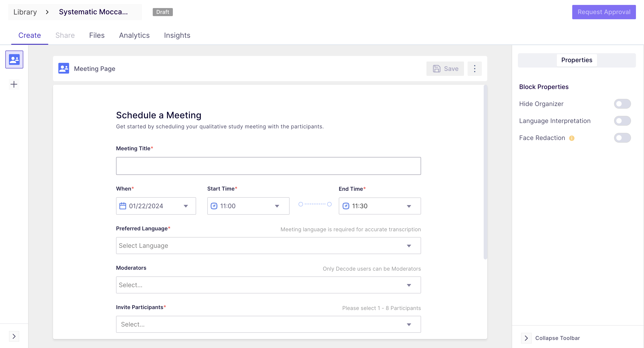The height and width of the screenshot is (348, 644).
Task: Click the Face Redaction label text
Action: coord(542,138)
